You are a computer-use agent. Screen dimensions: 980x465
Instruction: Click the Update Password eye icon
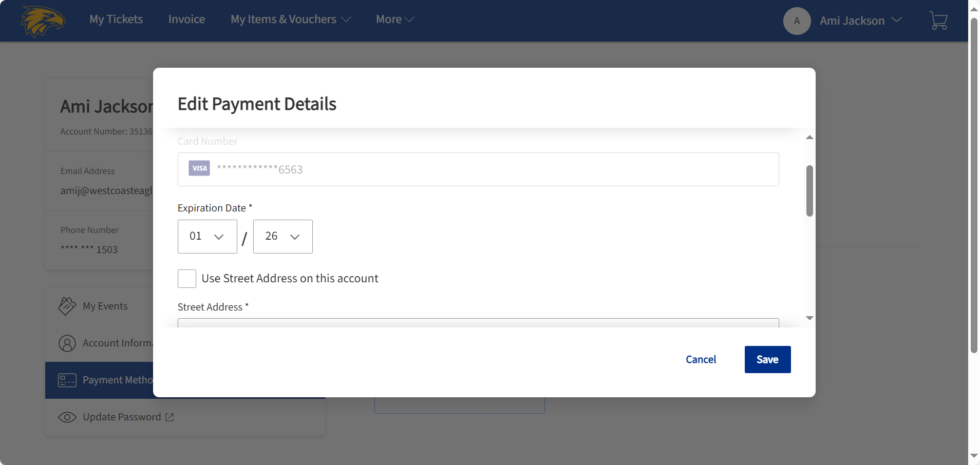coord(67,417)
